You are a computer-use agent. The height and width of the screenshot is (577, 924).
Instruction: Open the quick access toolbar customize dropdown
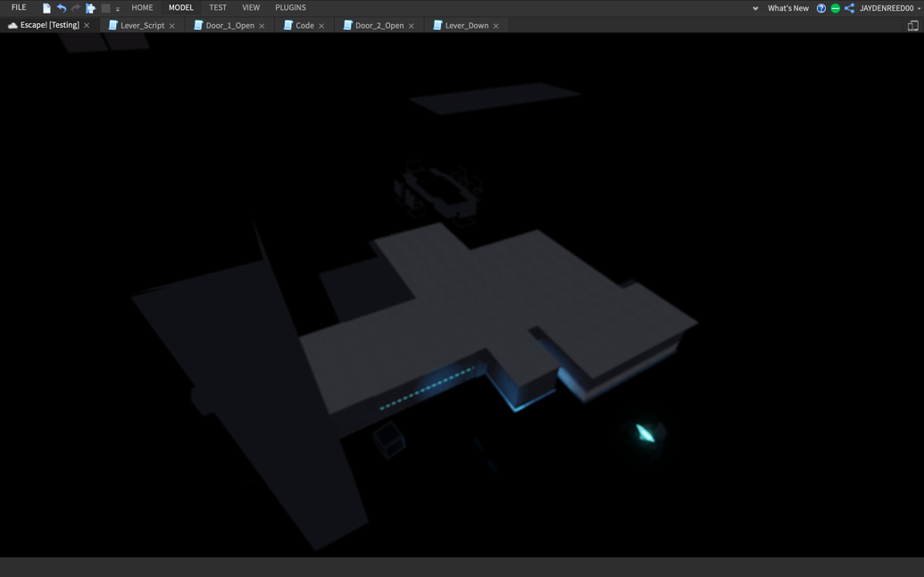[x=117, y=9]
